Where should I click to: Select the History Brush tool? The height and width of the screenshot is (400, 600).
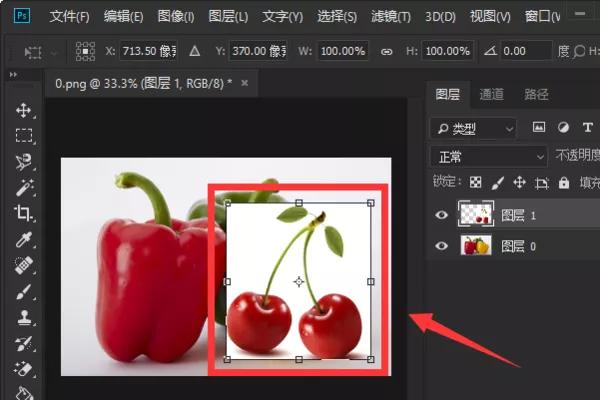tap(24, 344)
